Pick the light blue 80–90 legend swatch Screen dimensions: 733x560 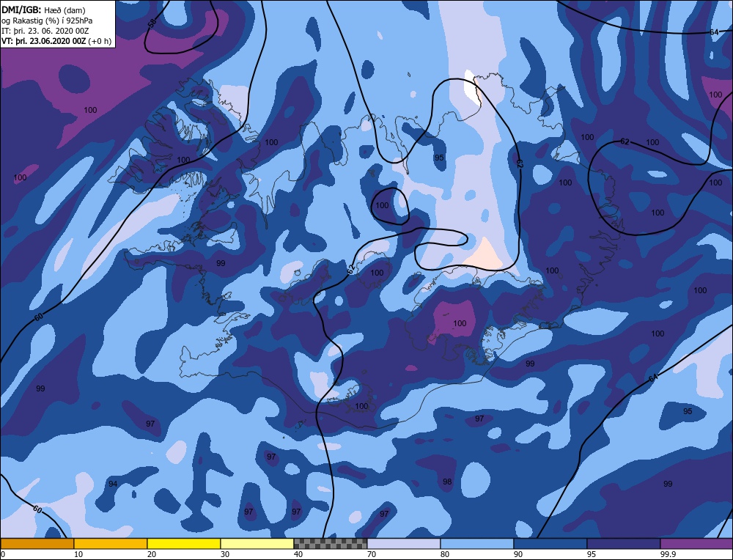tap(477, 544)
